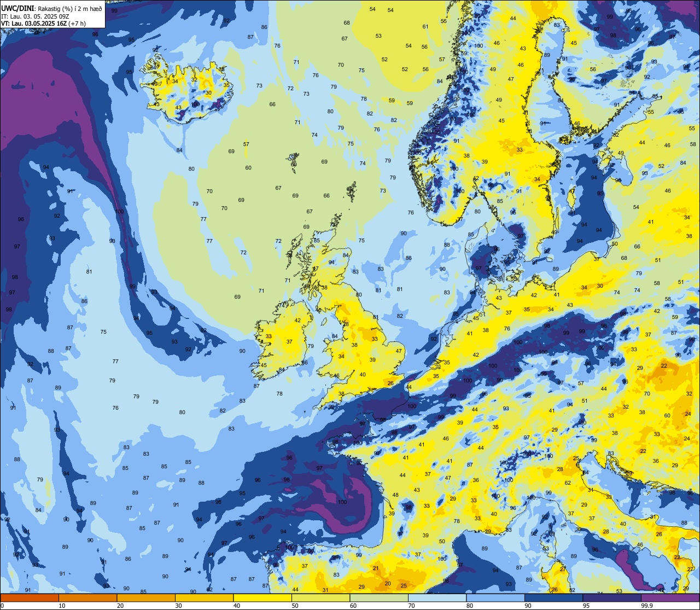The width and height of the screenshot is (700, 610).
Task: Select the purple above-99.9% legend swatch
Action: tap(670, 597)
